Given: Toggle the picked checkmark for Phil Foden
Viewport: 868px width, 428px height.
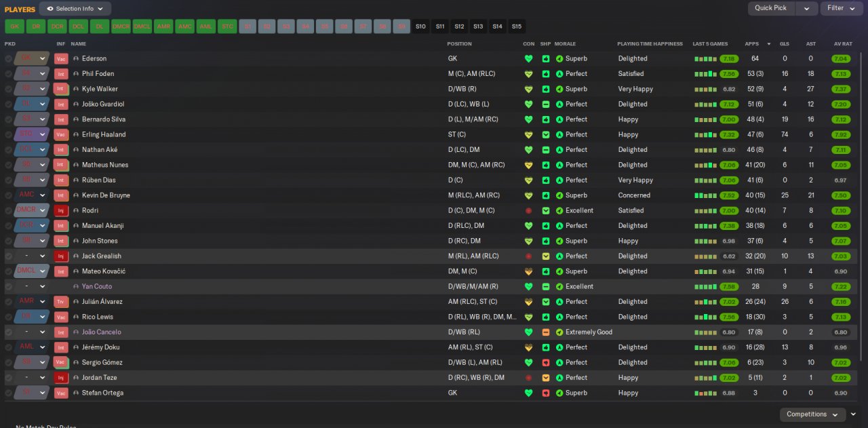Looking at the screenshot, I should click(8, 74).
